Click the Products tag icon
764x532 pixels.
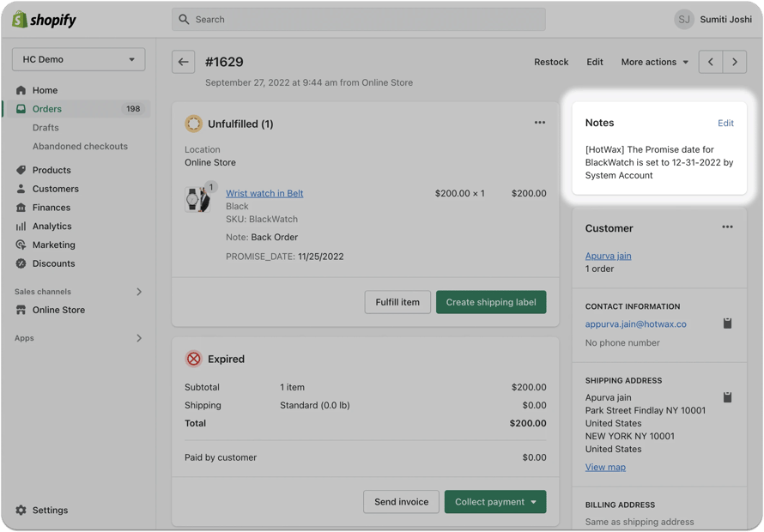(x=21, y=170)
